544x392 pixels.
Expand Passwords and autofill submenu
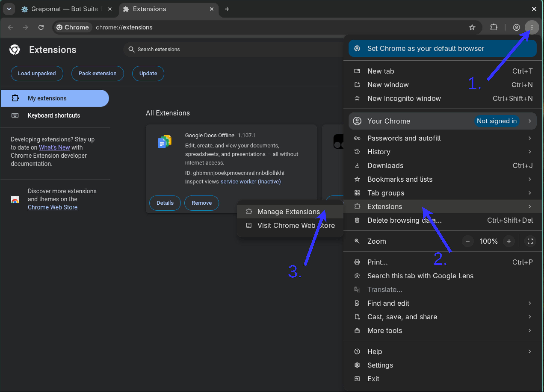(x=442, y=138)
